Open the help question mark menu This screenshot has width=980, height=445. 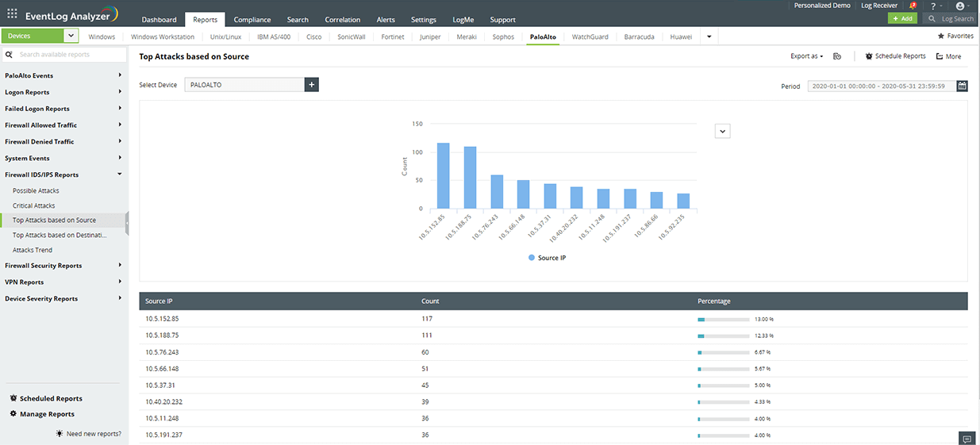932,6
